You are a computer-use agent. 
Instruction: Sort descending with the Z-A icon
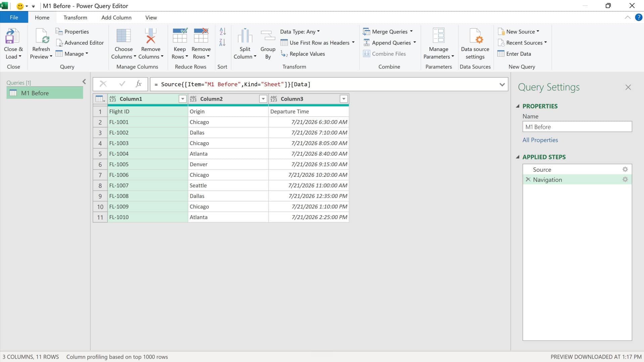coord(222,43)
